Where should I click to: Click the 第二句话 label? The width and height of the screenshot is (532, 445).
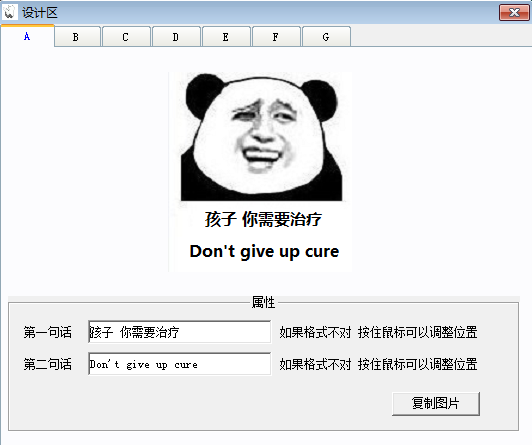(x=48, y=364)
